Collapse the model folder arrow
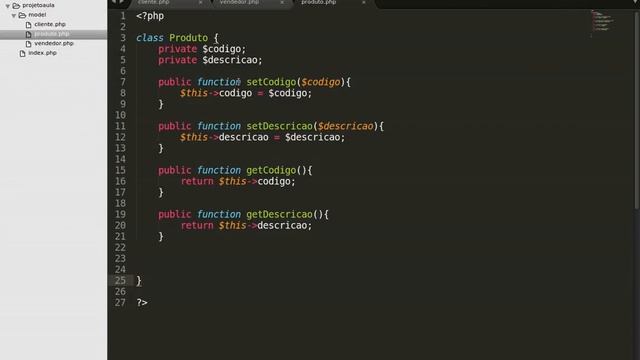This screenshot has height=360, width=640. coord(14,16)
